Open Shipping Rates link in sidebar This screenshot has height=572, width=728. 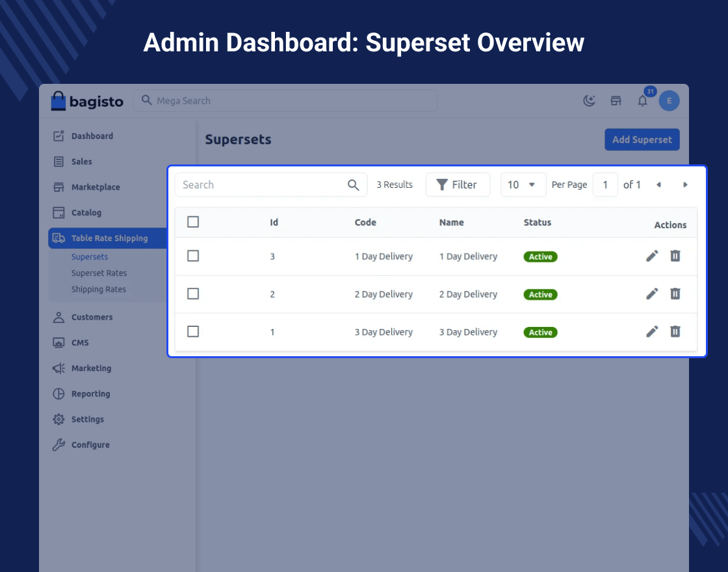(x=98, y=289)
